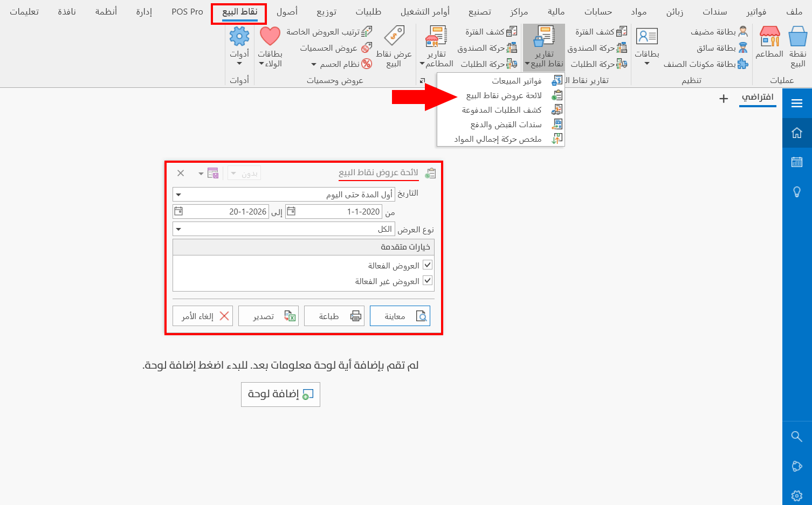Viewport: 812px width, 505px height.
Task: Open أدوات gear tools dropdown
Action: [239, 47]
